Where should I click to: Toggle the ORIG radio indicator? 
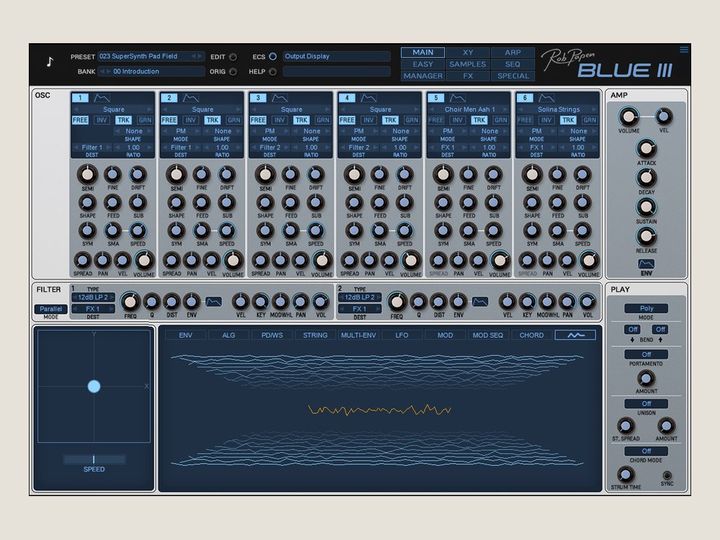point(233,72)
